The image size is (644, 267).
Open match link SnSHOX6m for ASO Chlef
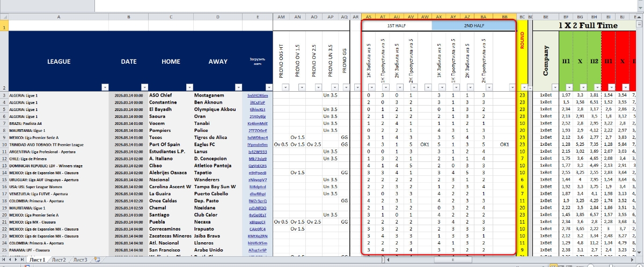[258, 95]
